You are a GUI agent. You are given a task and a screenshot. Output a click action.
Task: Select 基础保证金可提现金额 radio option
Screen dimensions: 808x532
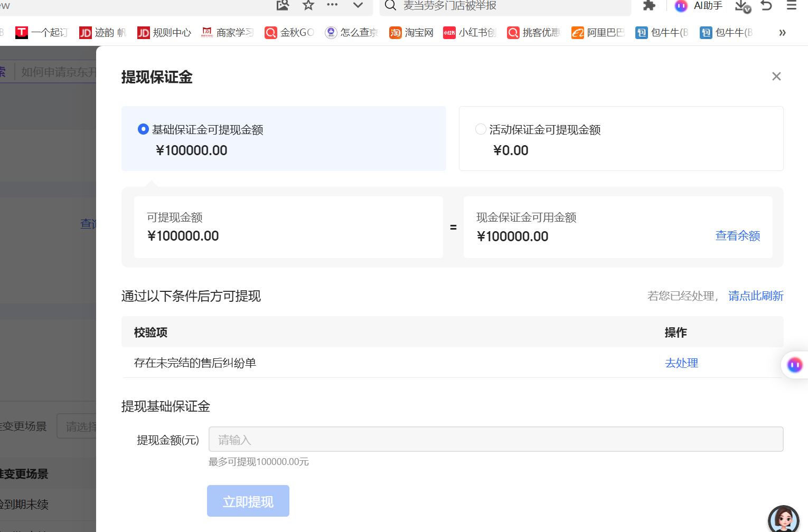tap(143, 129)
